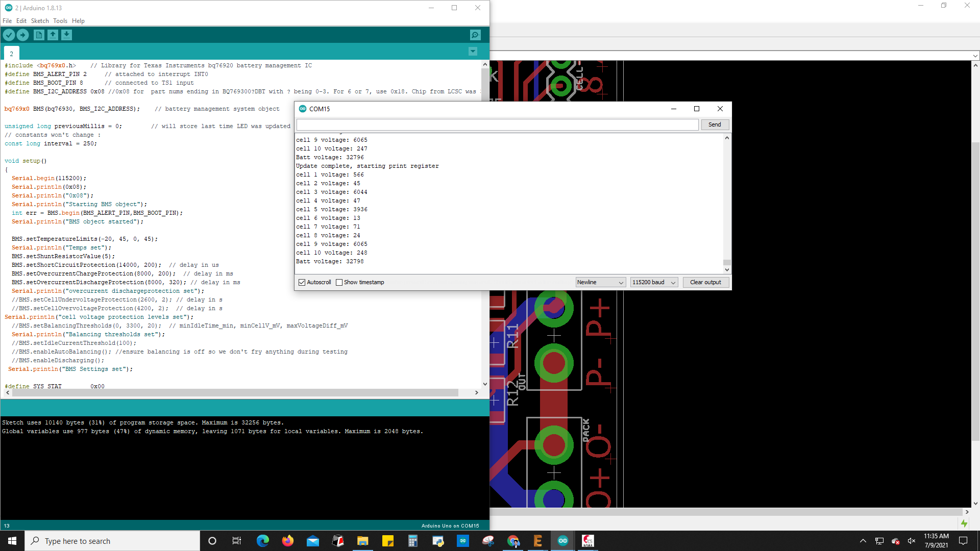Click EAGLE window vertical scroll up arrow

tap(975, 65)
